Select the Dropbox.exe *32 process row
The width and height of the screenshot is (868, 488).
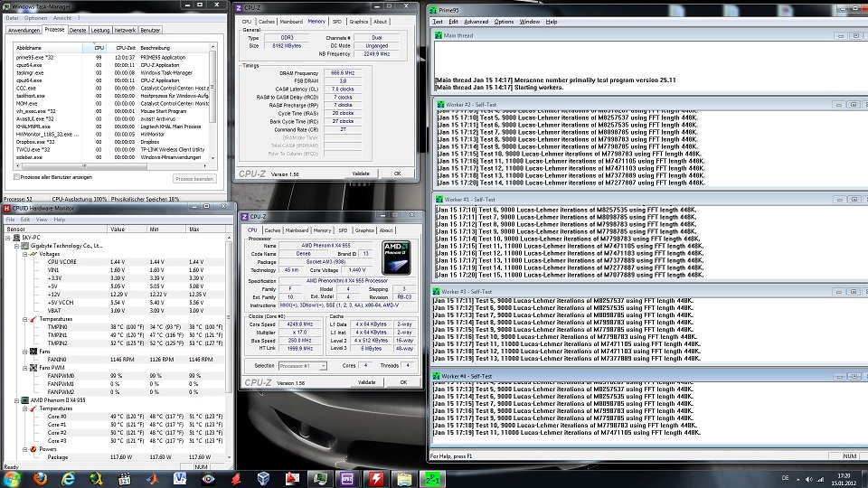coord(111,142)
